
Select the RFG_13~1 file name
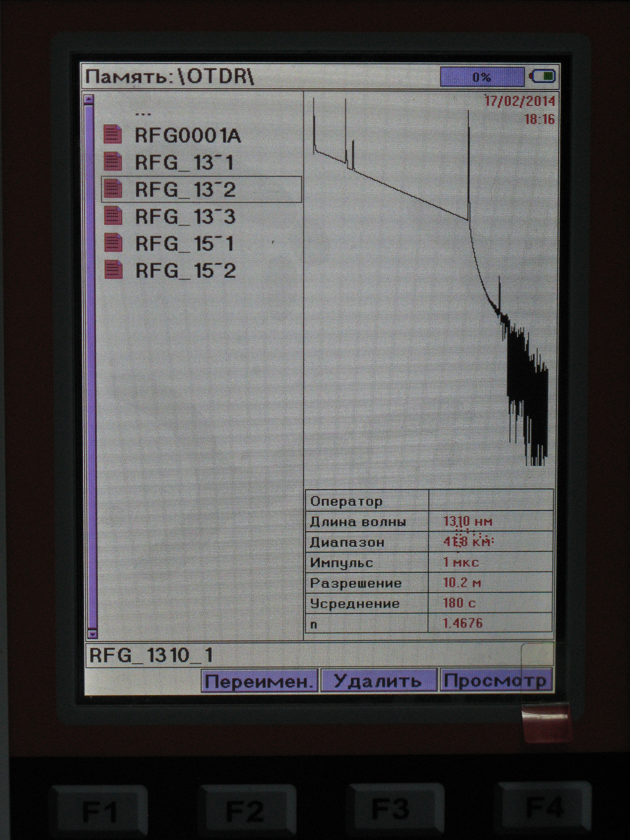[184, 162]
